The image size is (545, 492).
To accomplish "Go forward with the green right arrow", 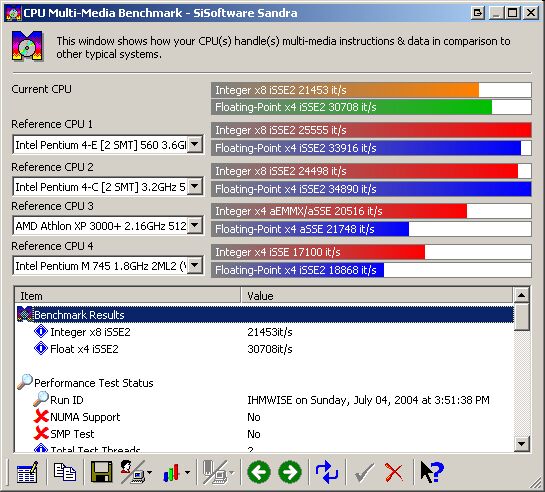I will point(290,472).
